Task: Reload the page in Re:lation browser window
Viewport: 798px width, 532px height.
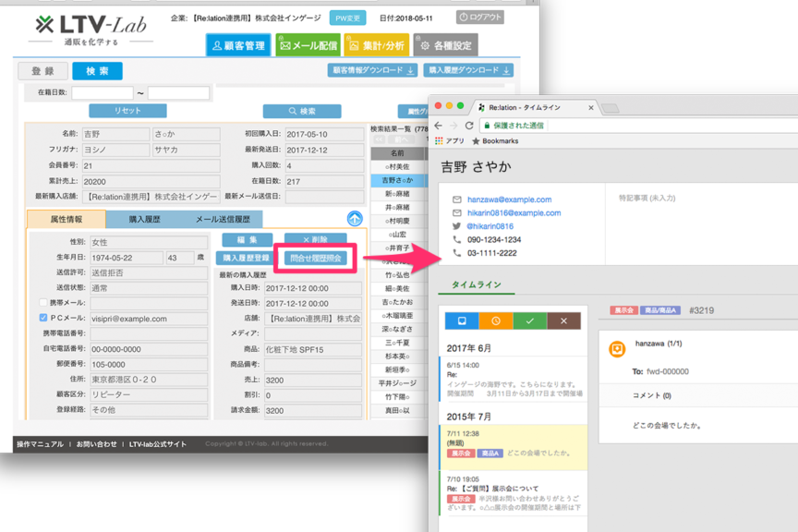Action: tap(469, 126)
